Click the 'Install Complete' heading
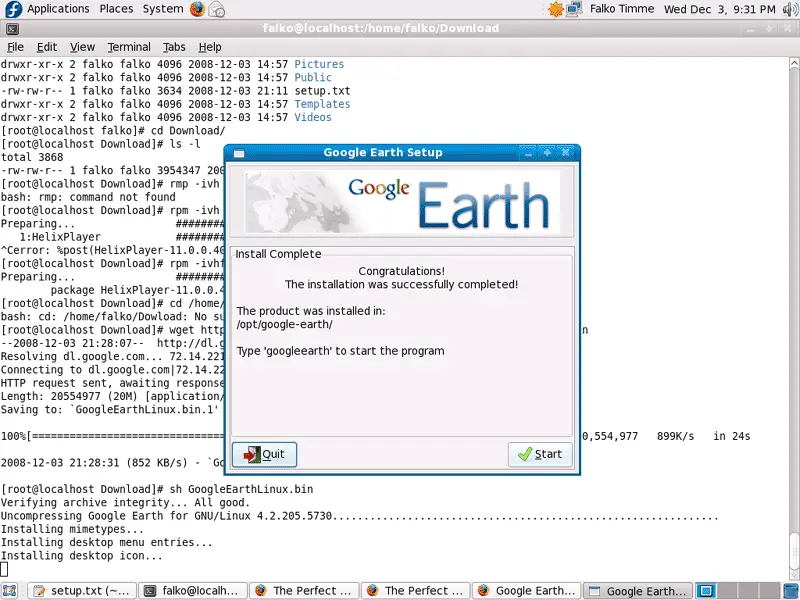The width and height of the screenshot is (800, 600). [278, 254]
